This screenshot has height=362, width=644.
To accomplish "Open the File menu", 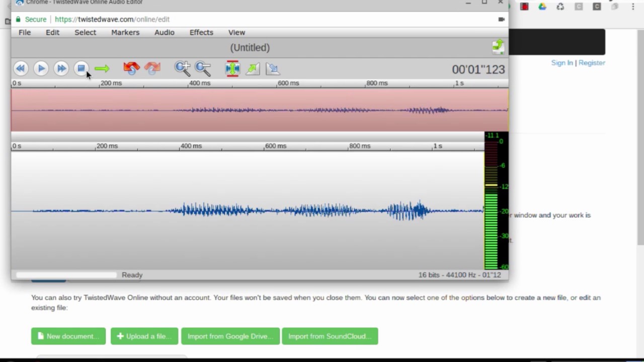I will pos(25,32).
